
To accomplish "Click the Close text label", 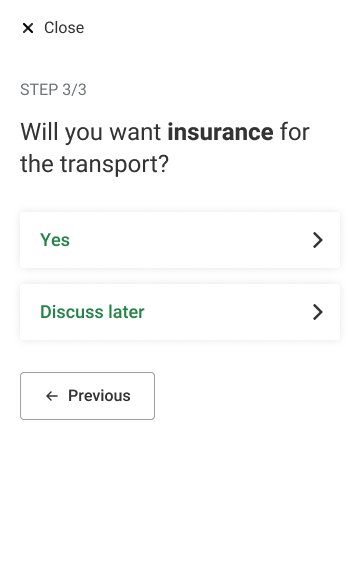I will (x=64, y=28).
